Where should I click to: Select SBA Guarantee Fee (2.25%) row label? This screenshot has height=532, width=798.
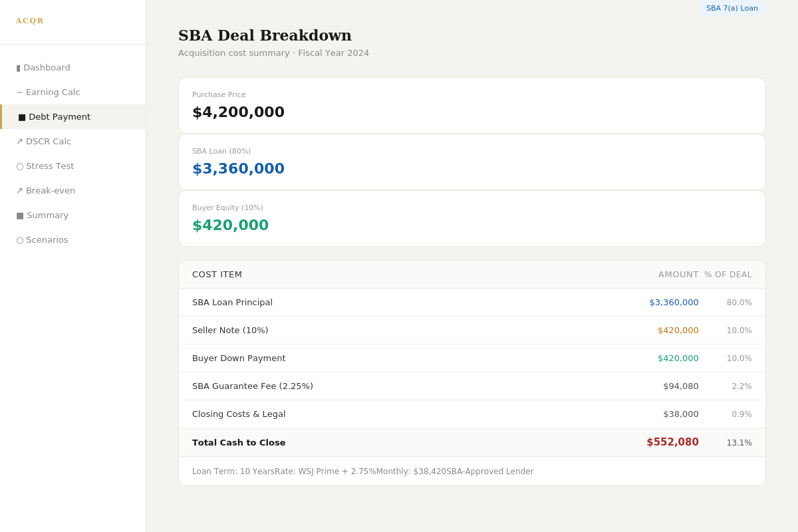coord(253,386)
